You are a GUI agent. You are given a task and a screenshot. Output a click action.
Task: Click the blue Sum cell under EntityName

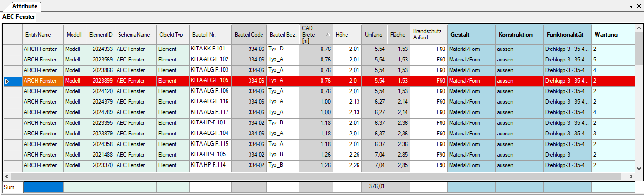click(43, 186)
